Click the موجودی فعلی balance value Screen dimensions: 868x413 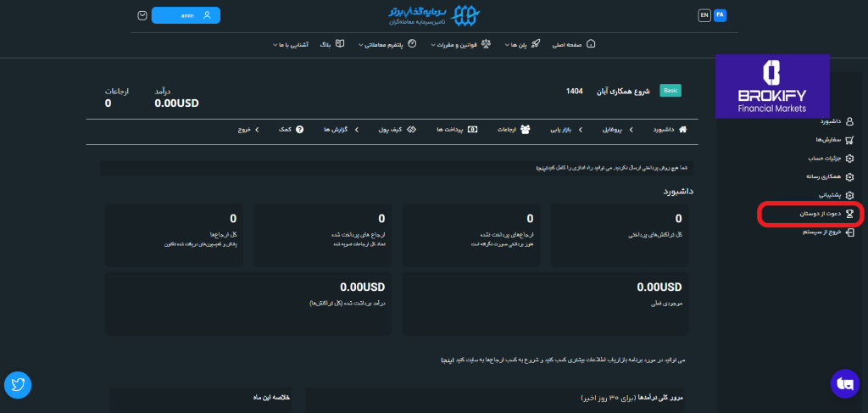click(659, 287)
